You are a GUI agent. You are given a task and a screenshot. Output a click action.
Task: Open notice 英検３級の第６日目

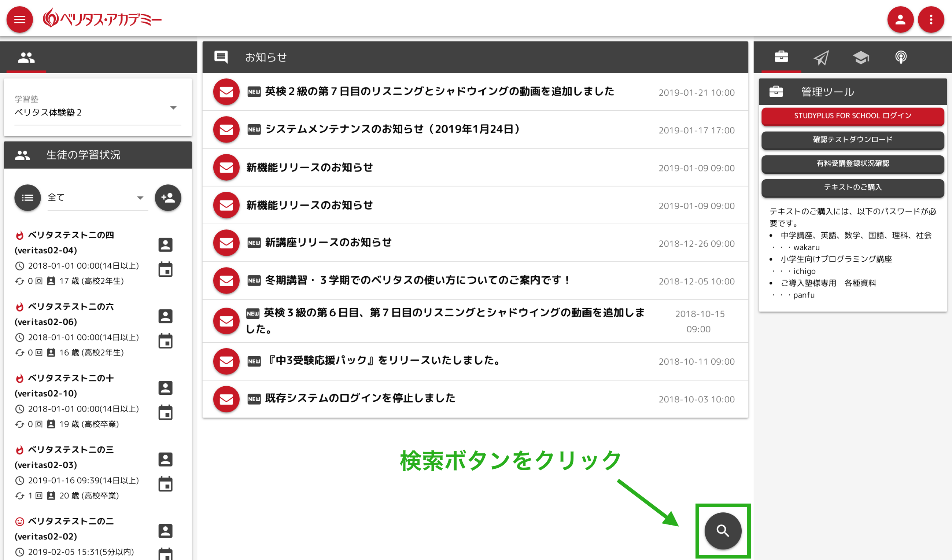tap(475, 321)
